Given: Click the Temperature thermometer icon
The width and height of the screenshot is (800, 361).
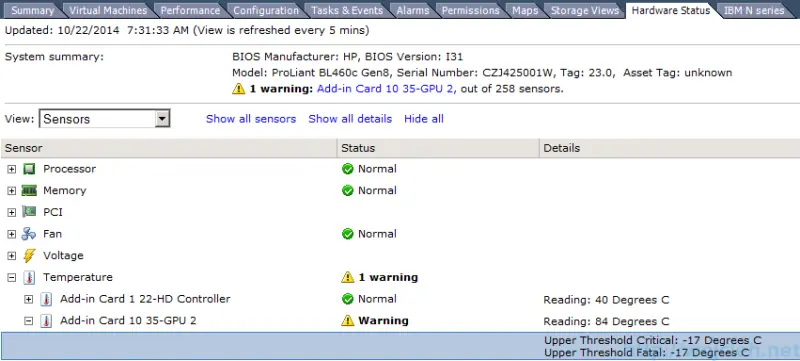Looking at the screenshot, I should [x=29, y=277].
